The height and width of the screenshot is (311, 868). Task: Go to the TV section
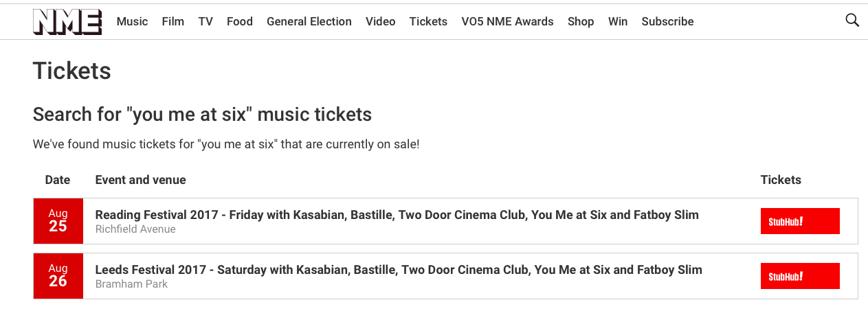coord(205,21)
